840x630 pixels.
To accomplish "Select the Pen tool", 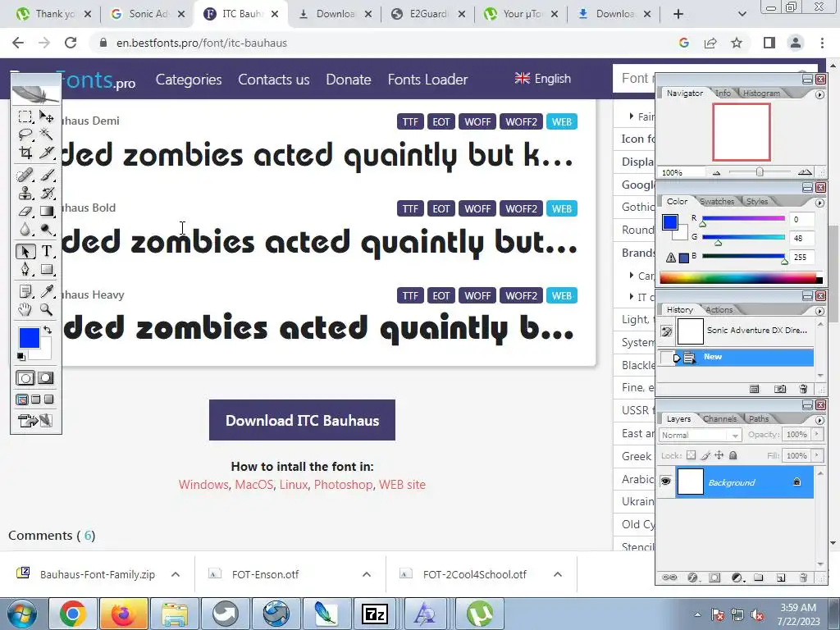I will (x=25, y=269).
